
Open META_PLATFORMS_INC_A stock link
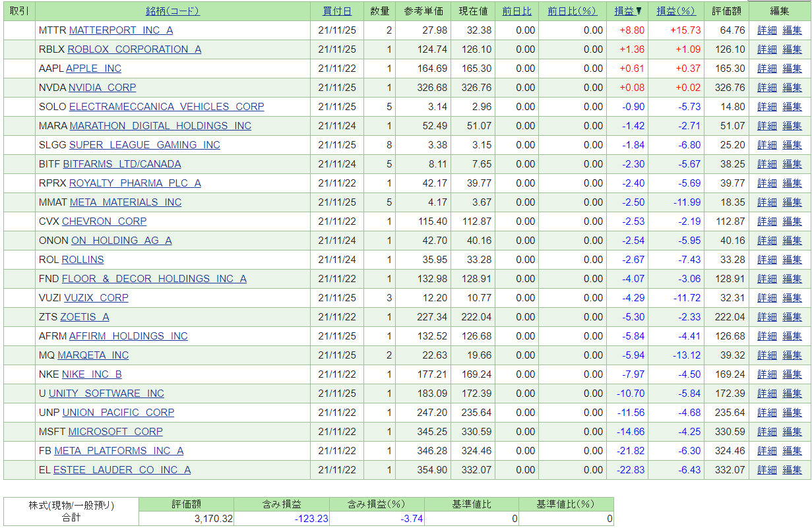[119, 451]
